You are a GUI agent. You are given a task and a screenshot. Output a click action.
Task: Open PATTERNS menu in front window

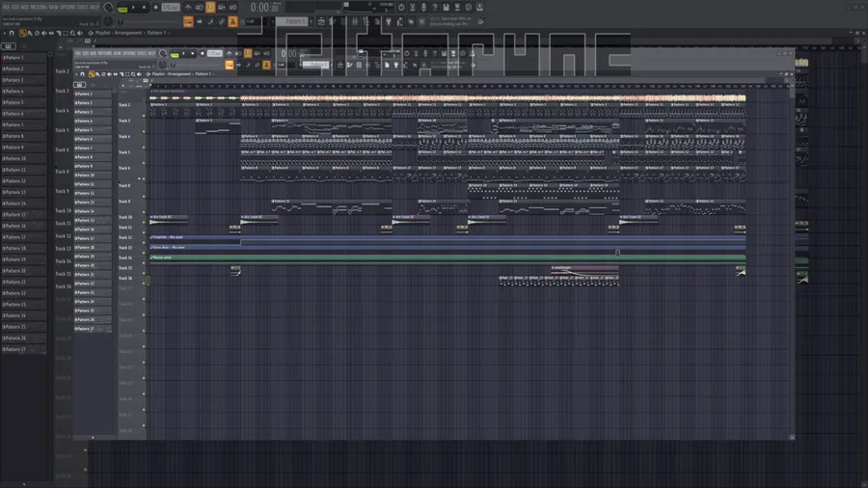103,53
